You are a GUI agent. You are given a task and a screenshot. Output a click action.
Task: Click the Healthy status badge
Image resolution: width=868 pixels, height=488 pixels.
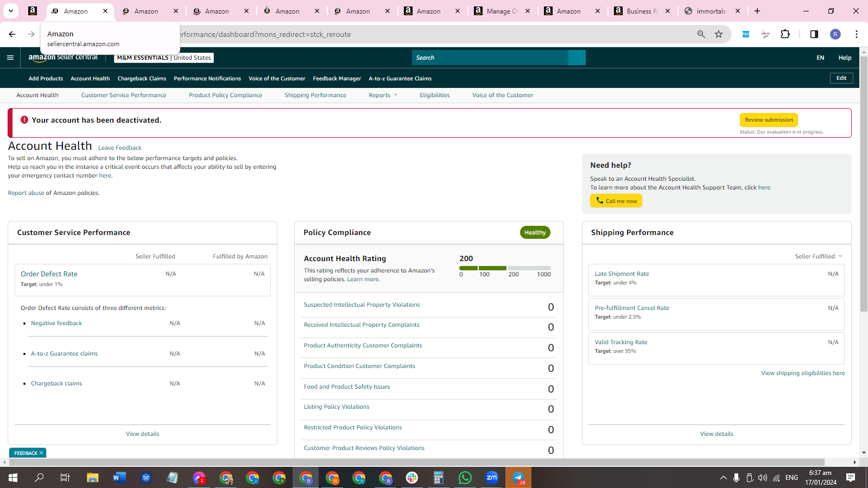(535, 232)
